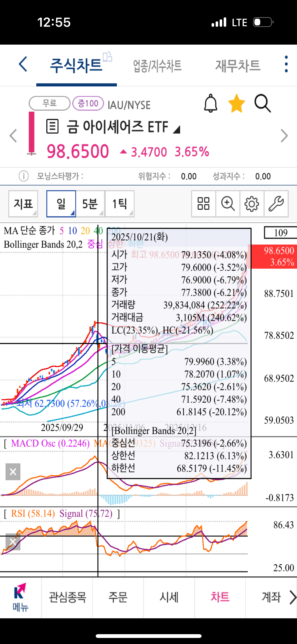297x644 pixels.
Task: Open 지표 indicator selector
Action: pos(23,204)
